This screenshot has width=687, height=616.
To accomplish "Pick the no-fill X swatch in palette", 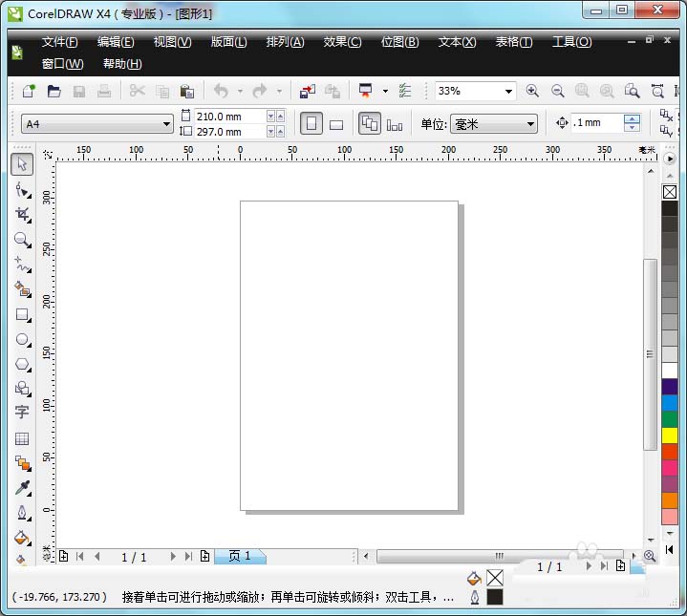I will click(x=670, y=192).
